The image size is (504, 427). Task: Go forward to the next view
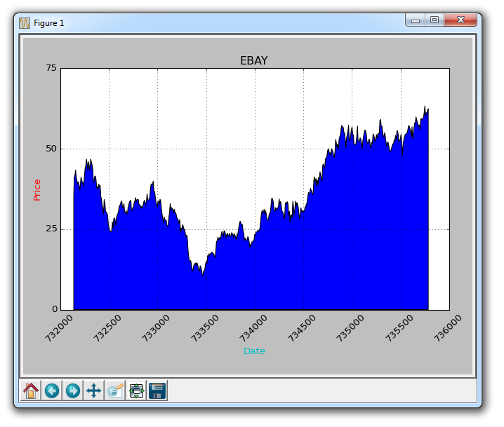click(73, 391)
